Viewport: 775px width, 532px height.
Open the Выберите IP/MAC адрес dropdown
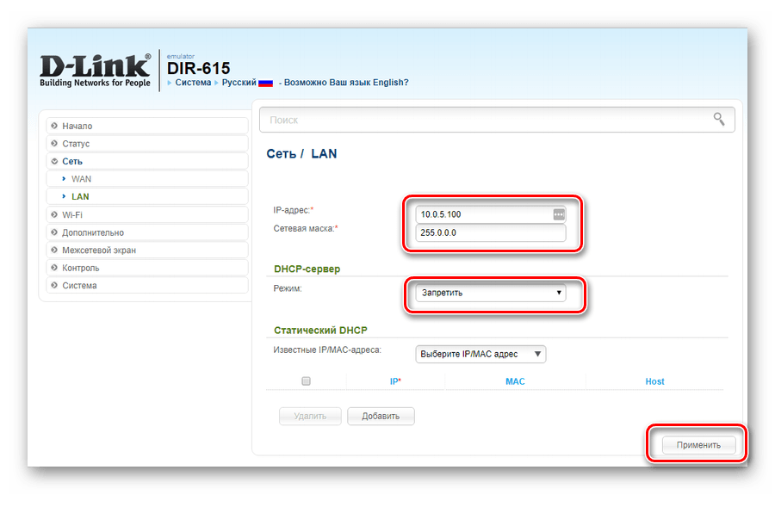coord(480,354)
